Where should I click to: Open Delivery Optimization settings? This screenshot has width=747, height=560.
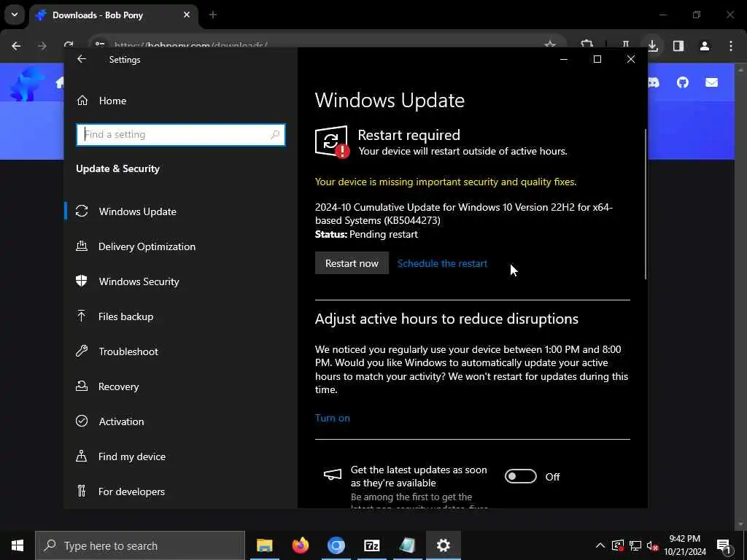coord(147,246)
